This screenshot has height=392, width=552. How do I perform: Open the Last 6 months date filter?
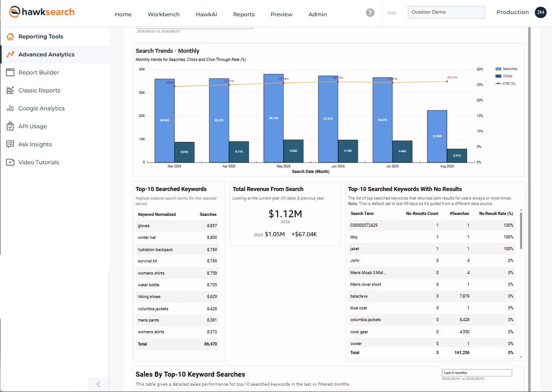coord(477,373)
